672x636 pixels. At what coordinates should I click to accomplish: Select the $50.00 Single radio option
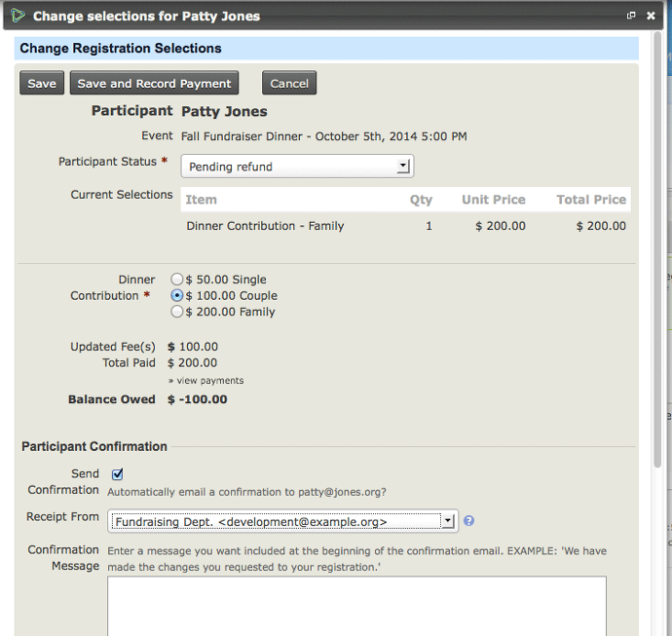tap(176, 280)
